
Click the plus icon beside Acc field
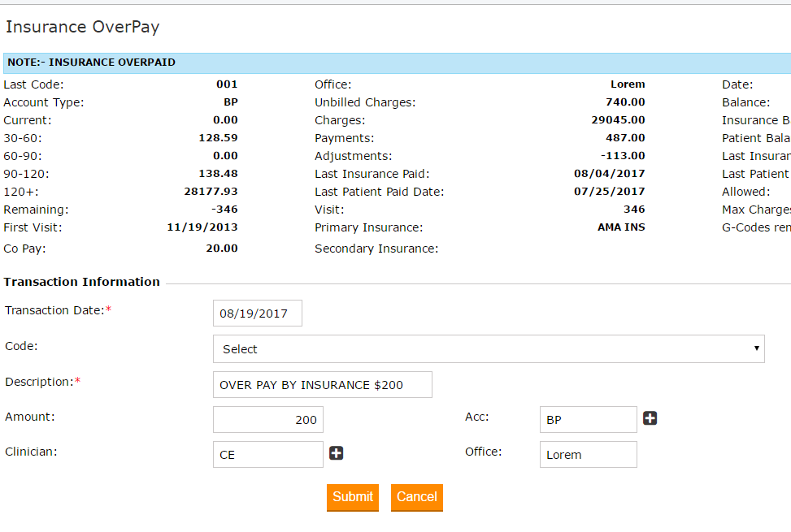650,418
